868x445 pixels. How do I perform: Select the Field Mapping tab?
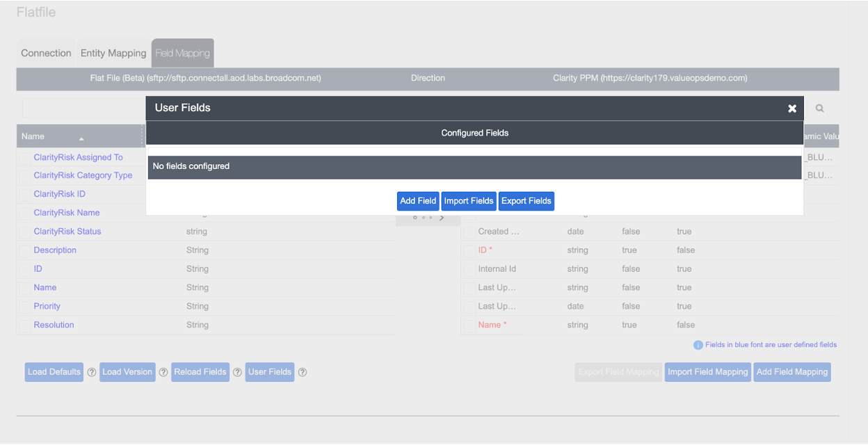tap(182, 54)
